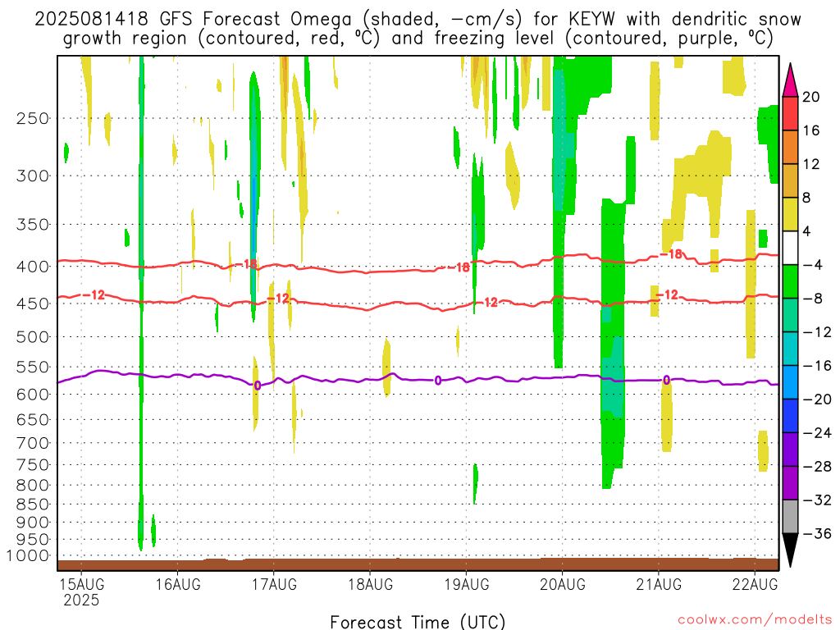Click the red -12 contour label near 21AUG

[668, 294]
